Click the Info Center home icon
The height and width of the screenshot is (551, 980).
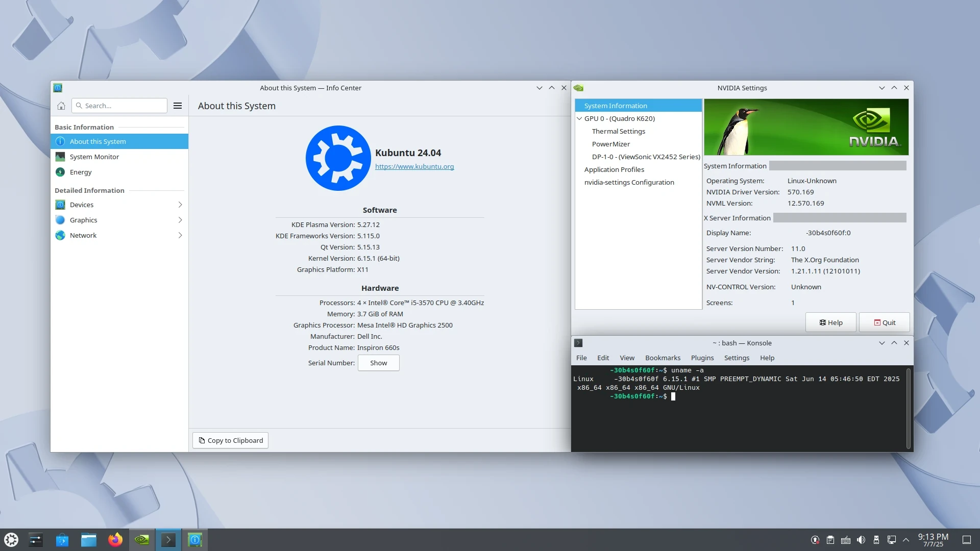pos(61,106)
